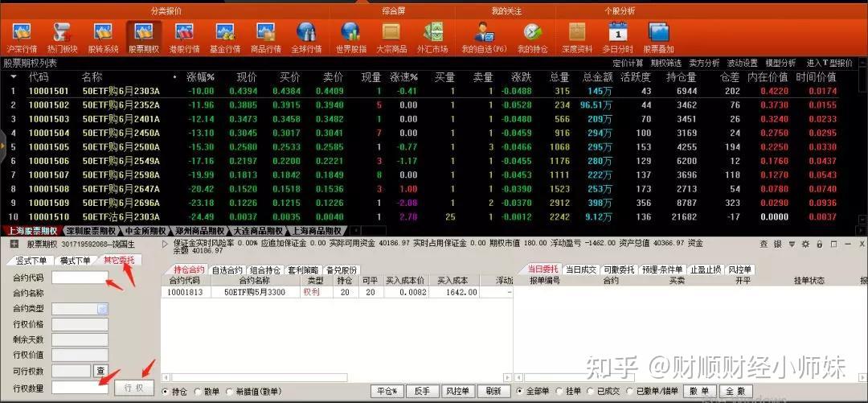Viewport: 868px width, 403px height.
Task: Click the 行权 exercise button
Action: [x=134, y=388]
